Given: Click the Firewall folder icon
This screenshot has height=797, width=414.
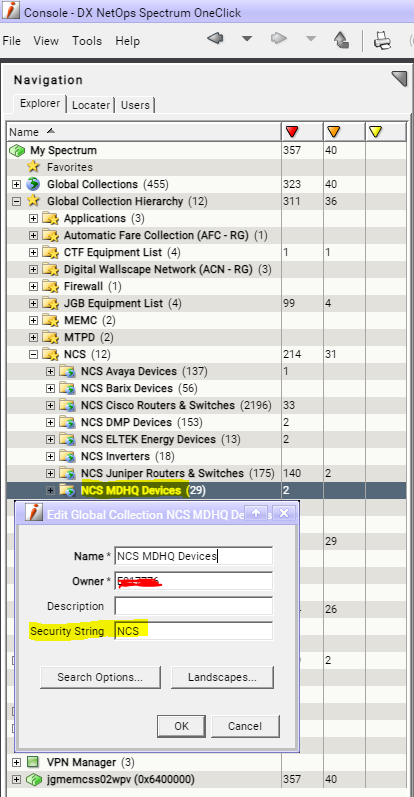Looking at the screenshot, I should pos(50,287).
